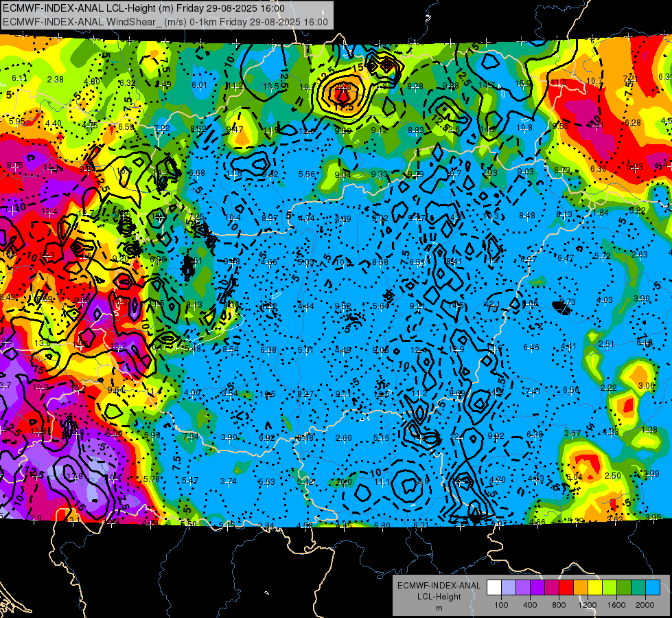The image size is (672, 618).
Task: Click the WindShear 0-1km title line
Action: click(165, 22)
